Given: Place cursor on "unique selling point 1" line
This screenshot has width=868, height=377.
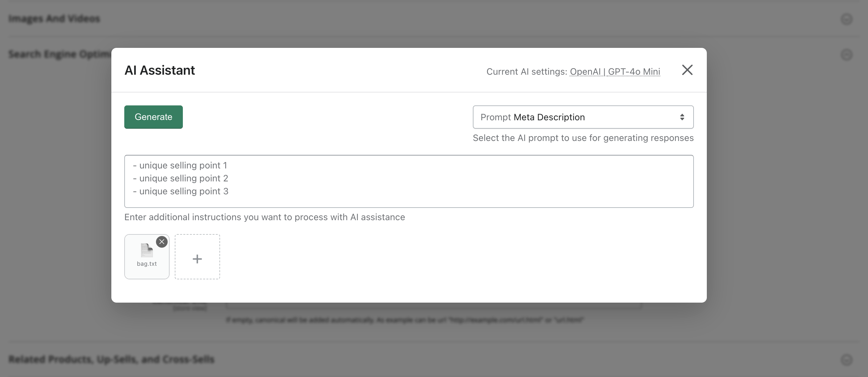Looking at the screenshot, I should 183,166.
